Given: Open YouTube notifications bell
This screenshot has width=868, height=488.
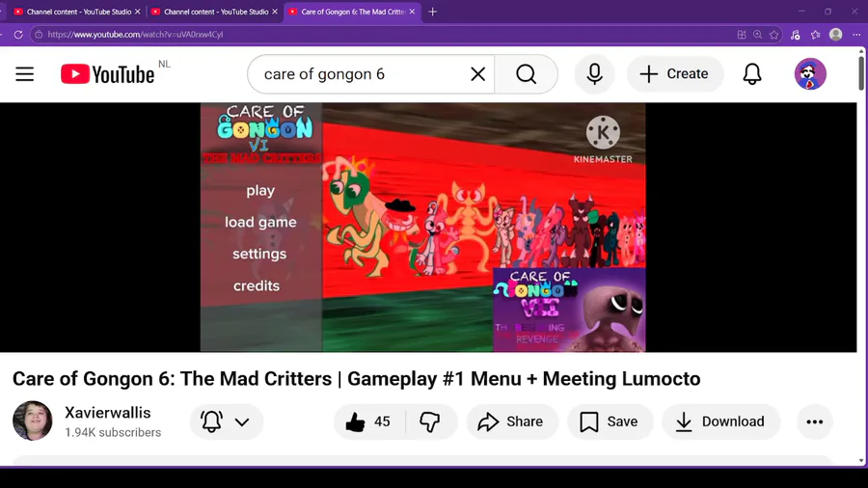Looking at the screenshot, I should tap(751, 74).
